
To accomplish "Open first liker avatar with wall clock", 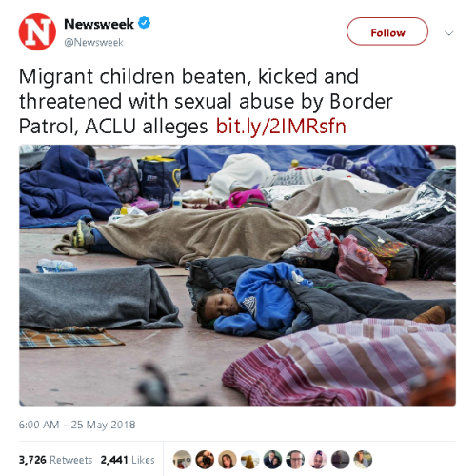I will (182, 460).
